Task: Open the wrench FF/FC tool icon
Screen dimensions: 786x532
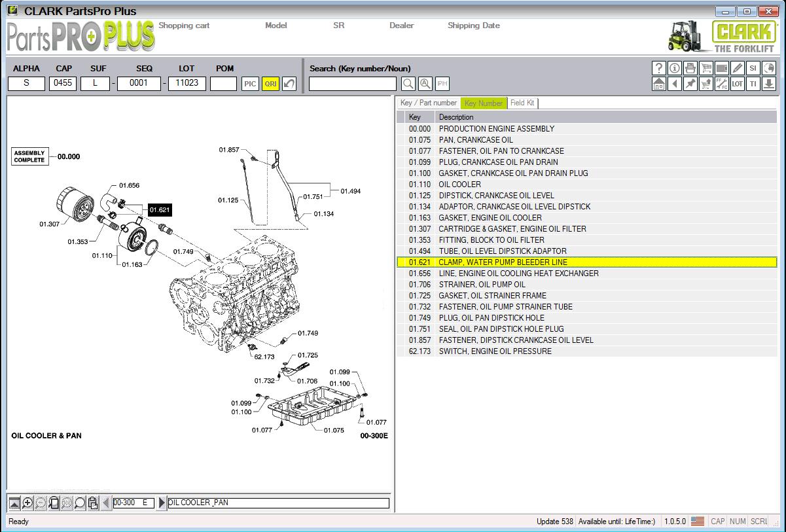Action: click(x=722, y=84)
